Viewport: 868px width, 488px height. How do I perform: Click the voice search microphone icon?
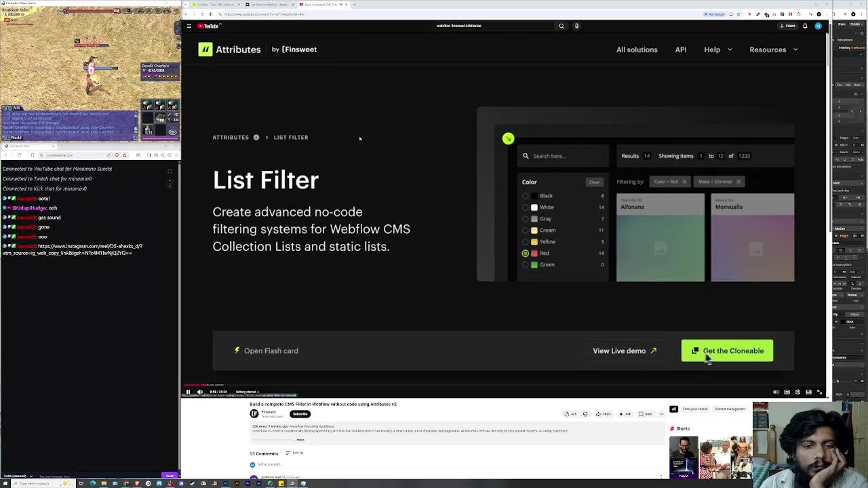tap(577, 26)
